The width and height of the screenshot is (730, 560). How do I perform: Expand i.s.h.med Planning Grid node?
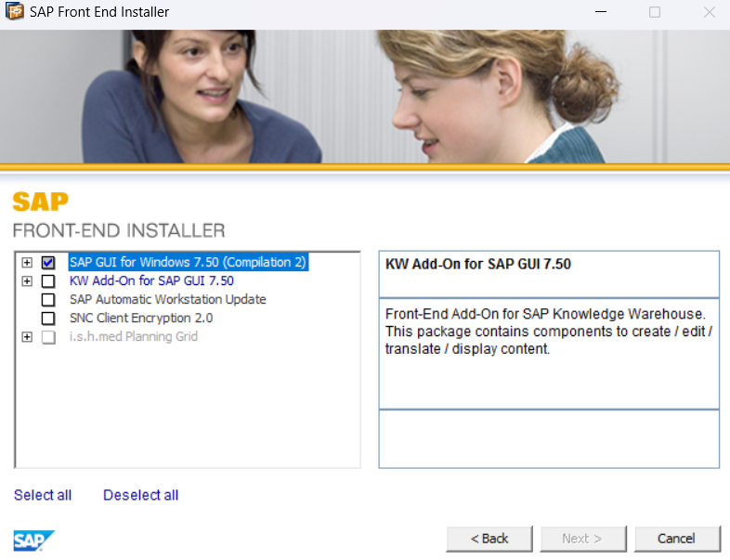point(27,337)
